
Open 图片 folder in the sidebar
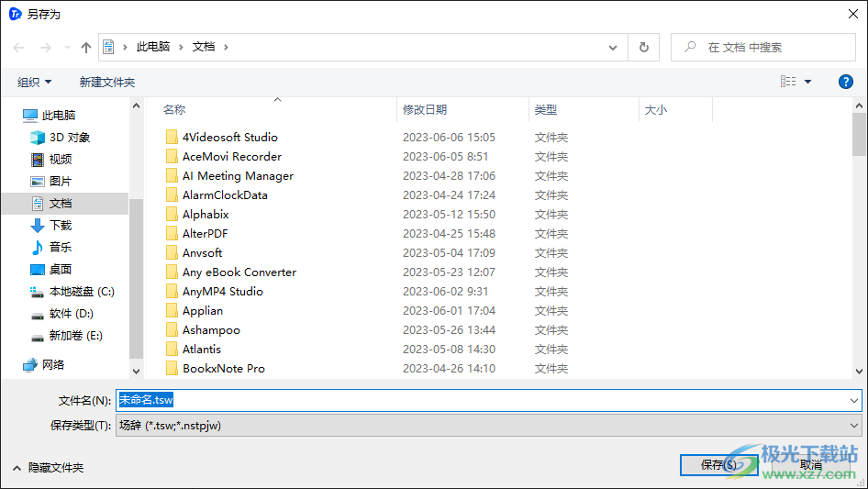[x=51, y=181]
